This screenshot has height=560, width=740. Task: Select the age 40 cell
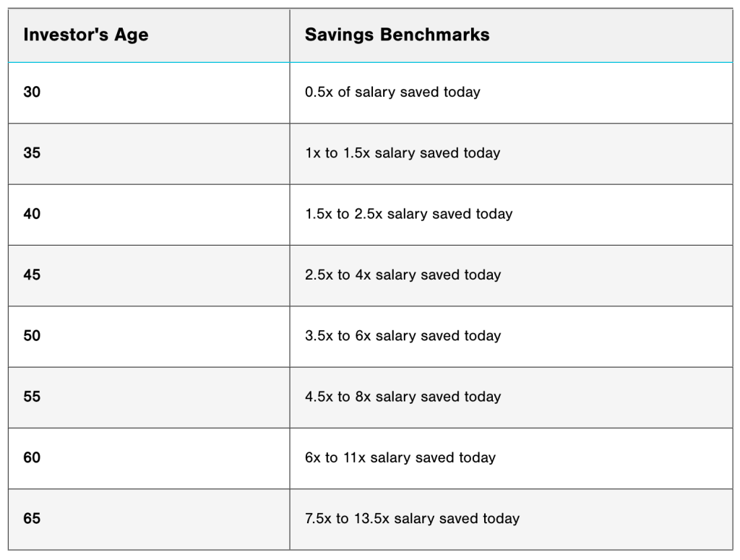click(x=32, y=214)
